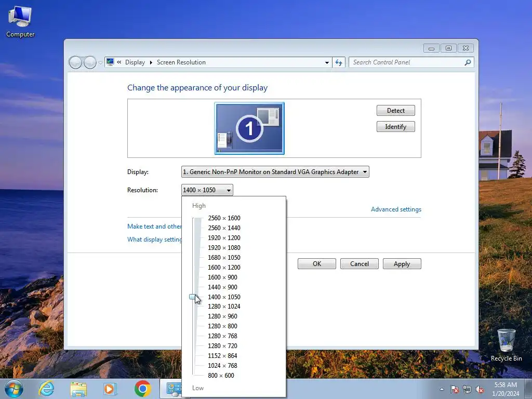Click the Action Center flag icon
This screenshot has height=399, width=532.
coord(455,389)
